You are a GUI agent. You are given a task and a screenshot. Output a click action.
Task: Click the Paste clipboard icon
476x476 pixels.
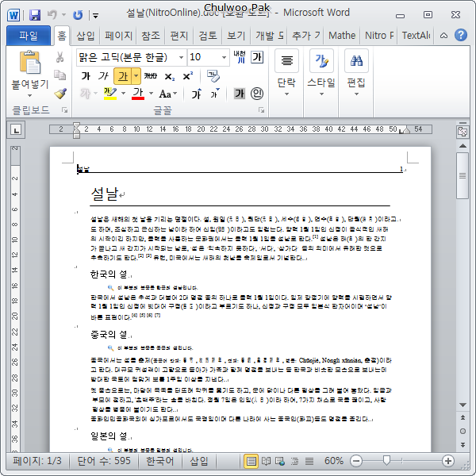(30, 63)
